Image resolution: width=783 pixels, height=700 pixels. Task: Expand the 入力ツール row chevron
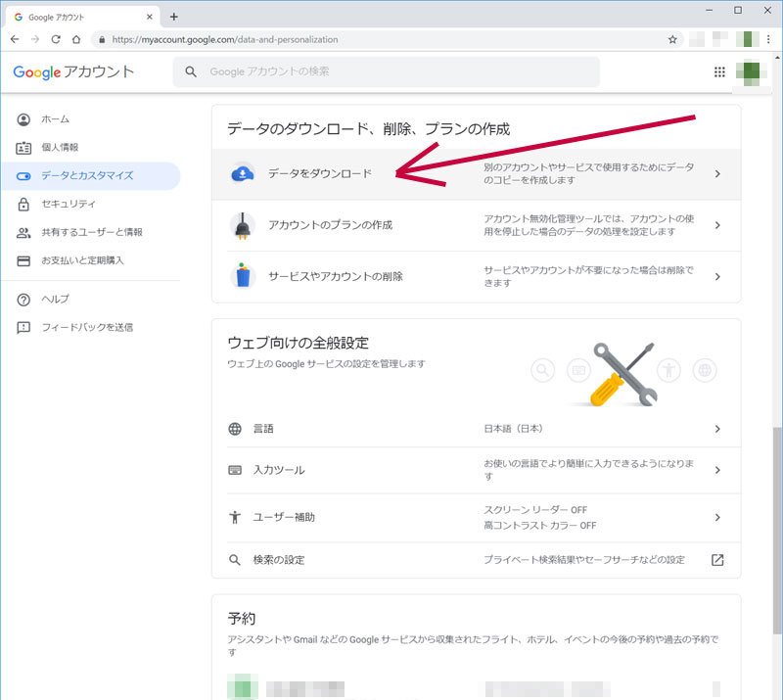click(716, 470)
